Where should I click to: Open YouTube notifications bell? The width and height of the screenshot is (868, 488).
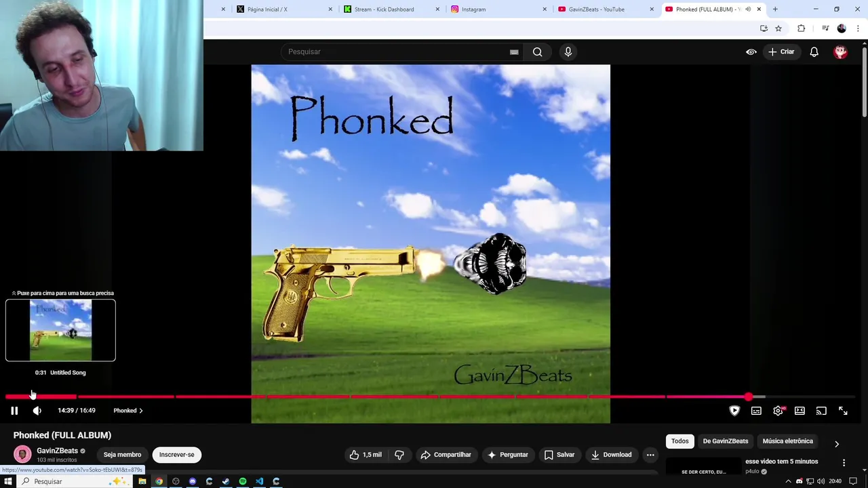(814, 52)
